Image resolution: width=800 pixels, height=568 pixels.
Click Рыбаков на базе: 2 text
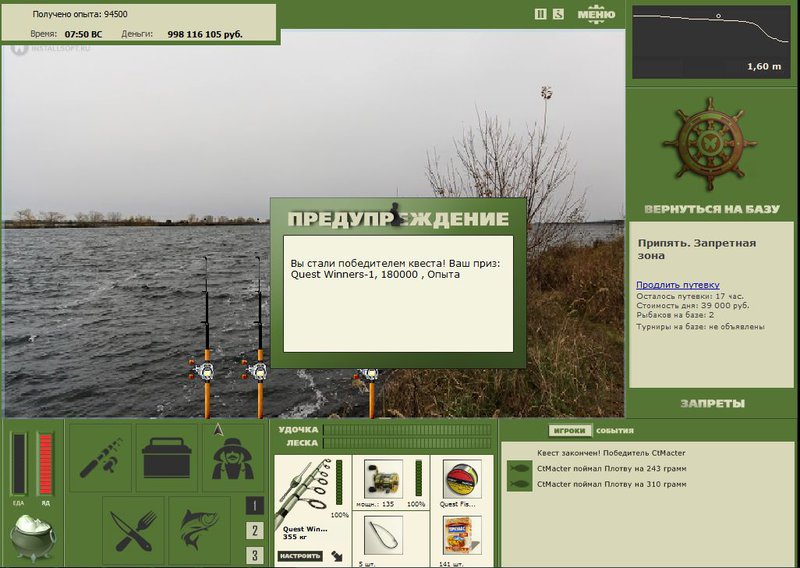(x=675, y=315)
